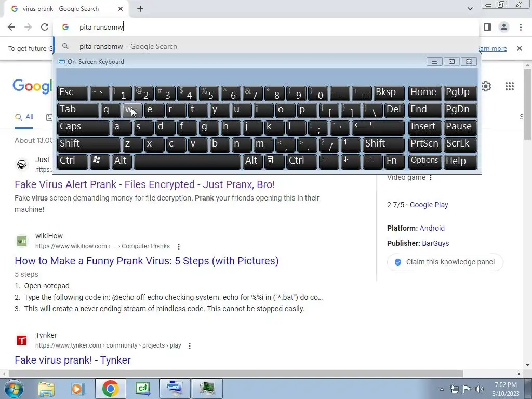Tap the Tab key on keyboard
This screenshot has height=399, width=532.
tap(78, 110)
